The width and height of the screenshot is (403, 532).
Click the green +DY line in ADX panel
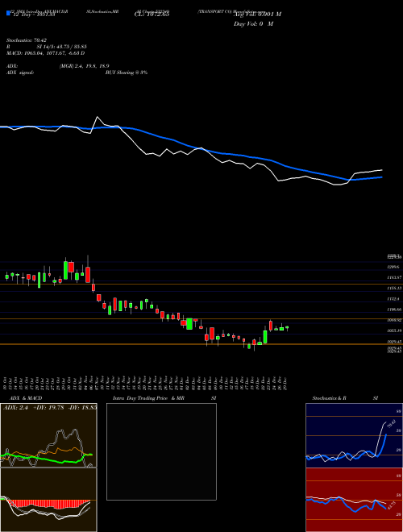(48, 459)
